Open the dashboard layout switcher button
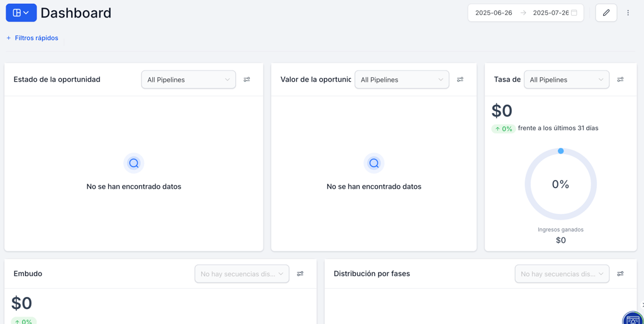This screenshot has height=324, width=644. tap(21, 13)
